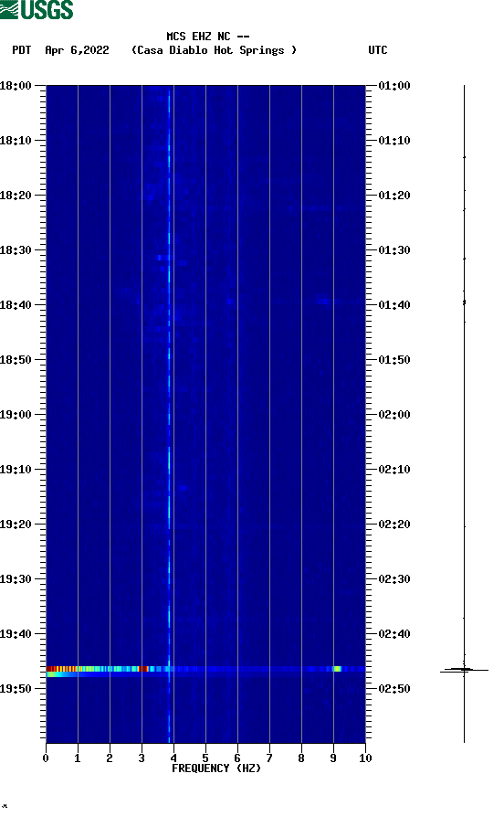The image size is (504, 816).
Task: Click the 19:30 PDT time label
Action: (16, 579)
